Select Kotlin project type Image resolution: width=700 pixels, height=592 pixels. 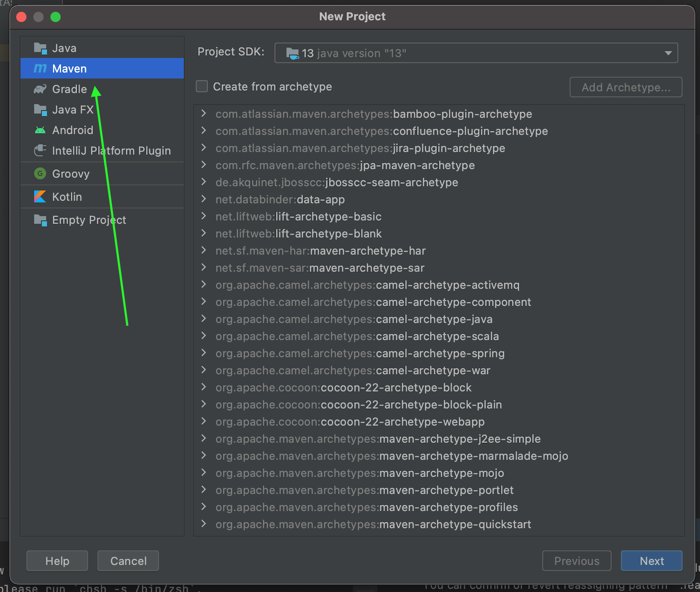[102, 197]
